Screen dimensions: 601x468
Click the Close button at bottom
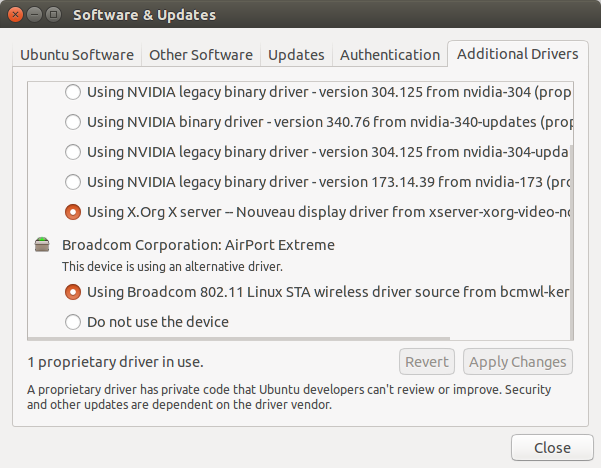(552, 448)
